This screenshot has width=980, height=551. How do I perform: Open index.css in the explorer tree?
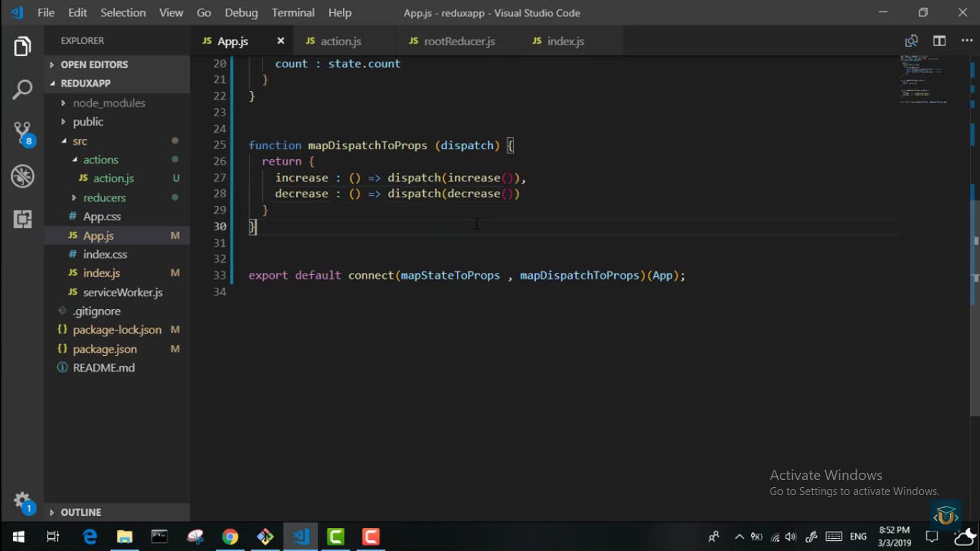tap(105, 255)
